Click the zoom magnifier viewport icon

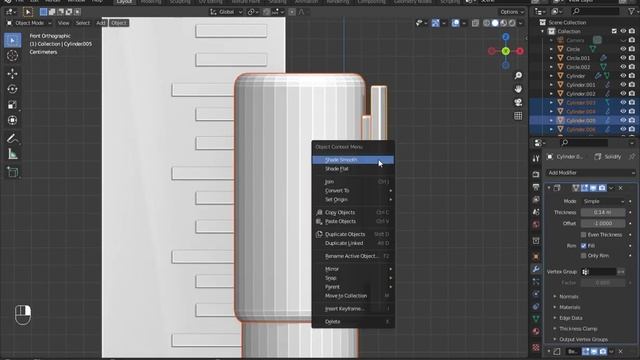click(518, 76)
